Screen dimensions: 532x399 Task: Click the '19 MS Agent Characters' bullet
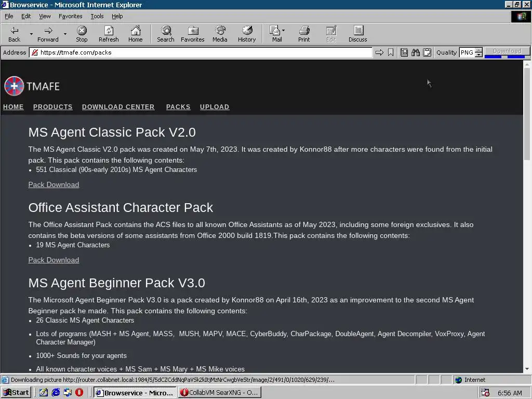tap(73, 245)
